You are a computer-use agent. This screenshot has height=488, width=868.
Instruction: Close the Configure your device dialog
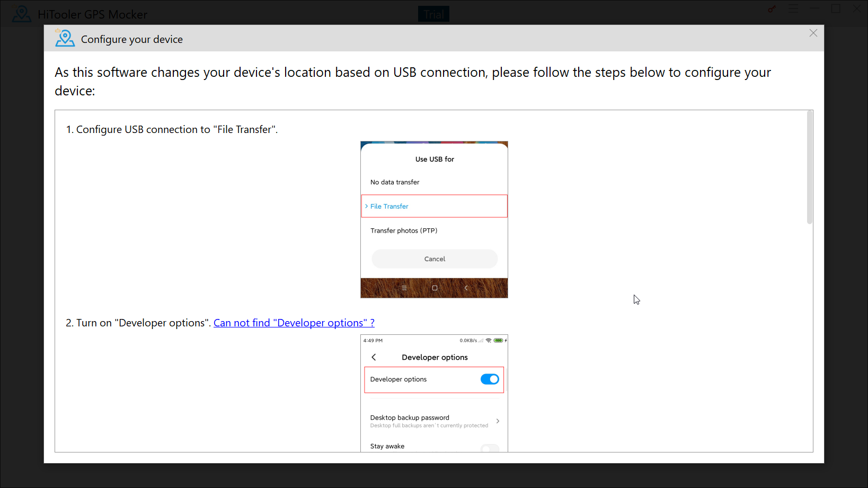tap(813, 33)
